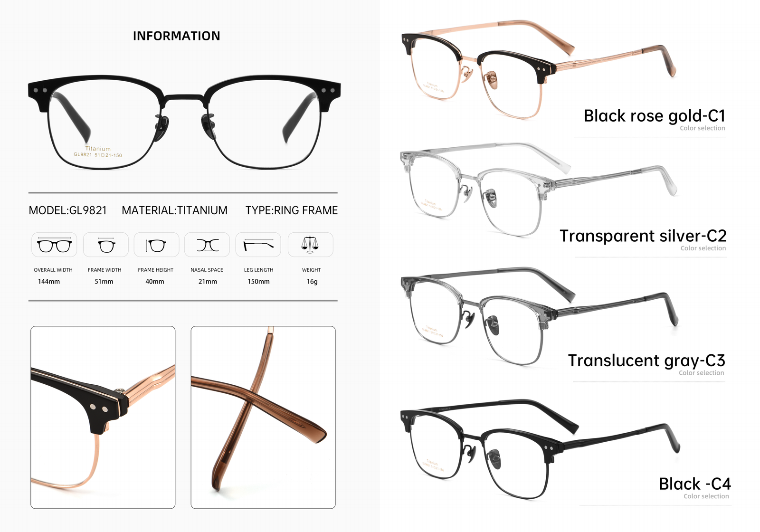Select the Black-C4 glasses image
This screenshot has height=532, width=760.
click(x=540, y=449)
